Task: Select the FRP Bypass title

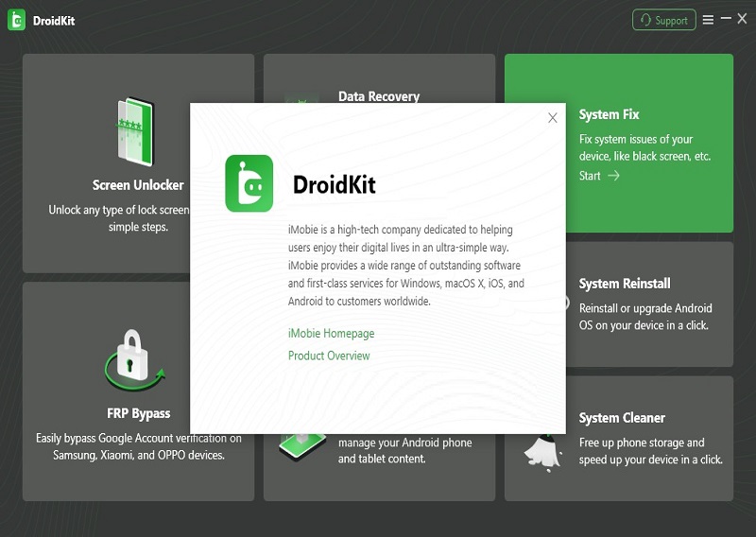Action: click(x=139, y=413)
